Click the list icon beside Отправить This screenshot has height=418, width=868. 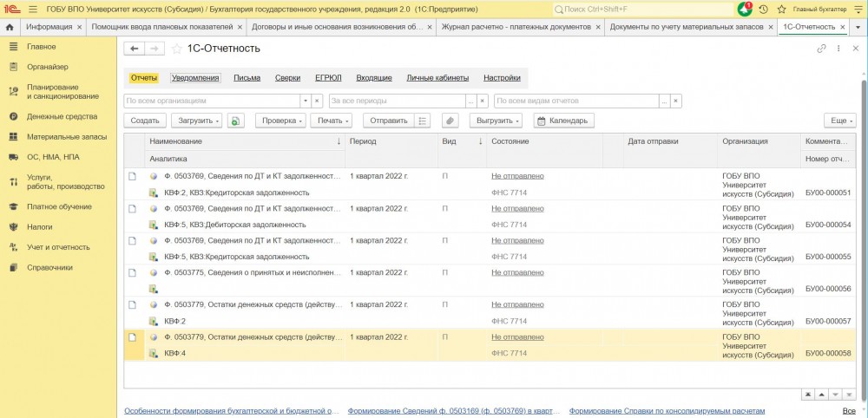pyautogui.click(x=423, y=121)
